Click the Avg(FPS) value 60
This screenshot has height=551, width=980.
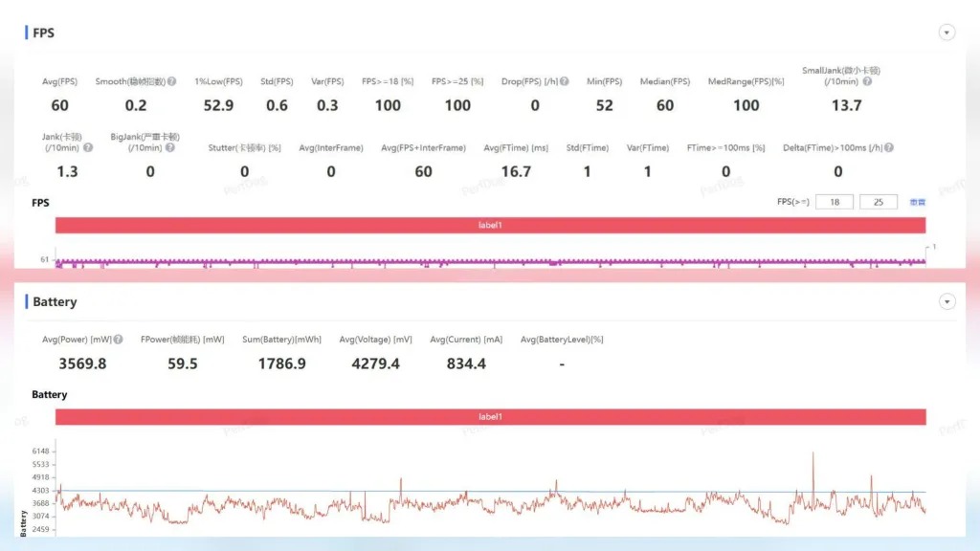pyautogui.click(x=59, y=105)
